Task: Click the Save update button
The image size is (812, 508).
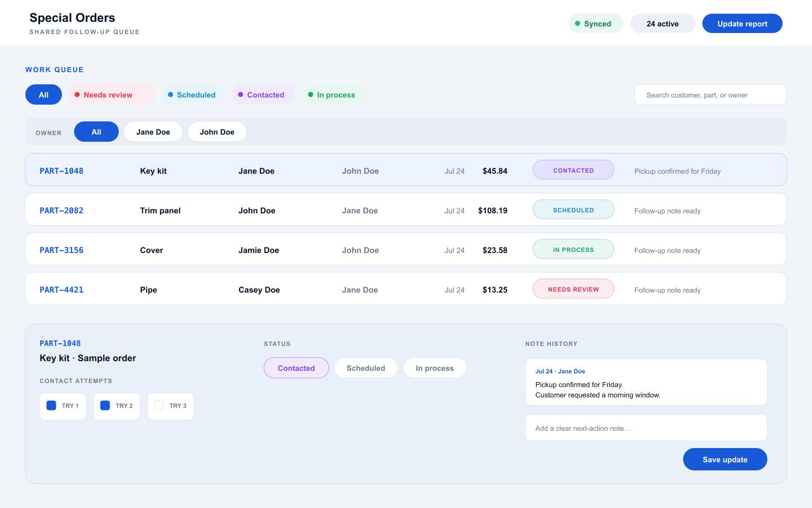Action: point(725,459)
